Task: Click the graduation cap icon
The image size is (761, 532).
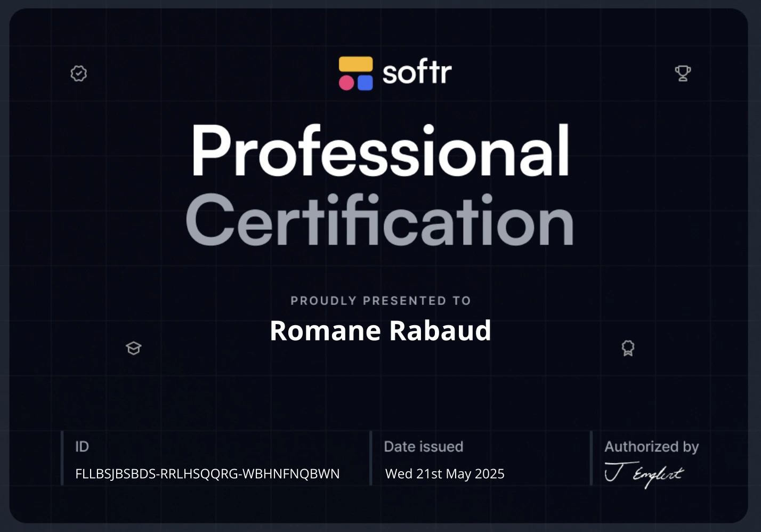Action: point(133,348)
